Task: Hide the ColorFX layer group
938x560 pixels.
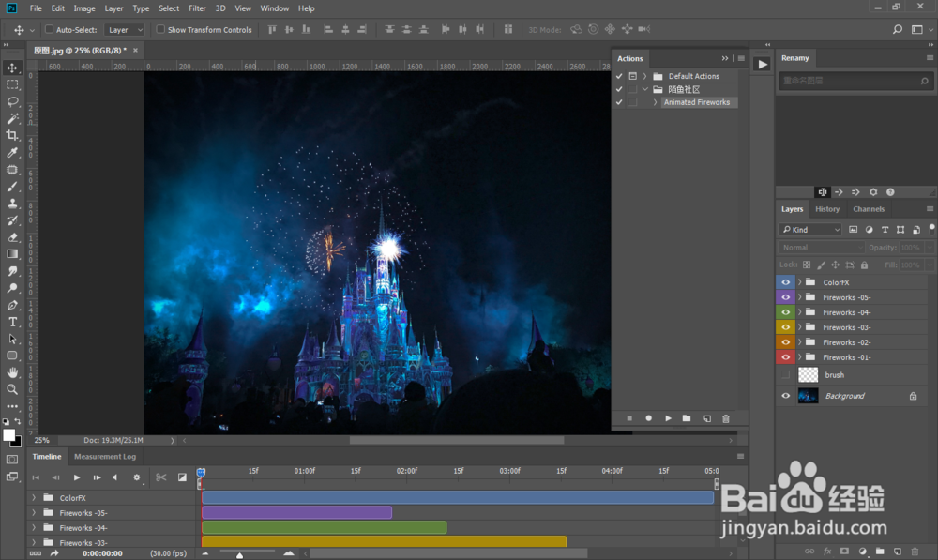Action: coord(786,282)
